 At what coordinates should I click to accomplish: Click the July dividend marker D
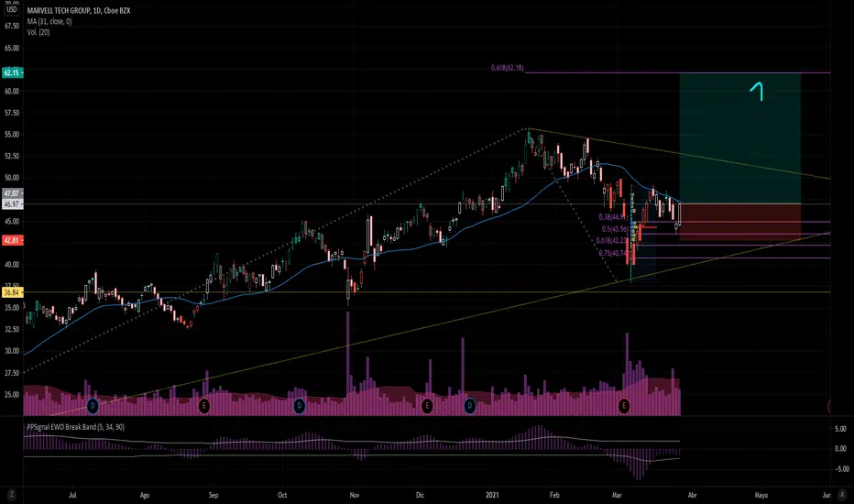coord(93,406)
